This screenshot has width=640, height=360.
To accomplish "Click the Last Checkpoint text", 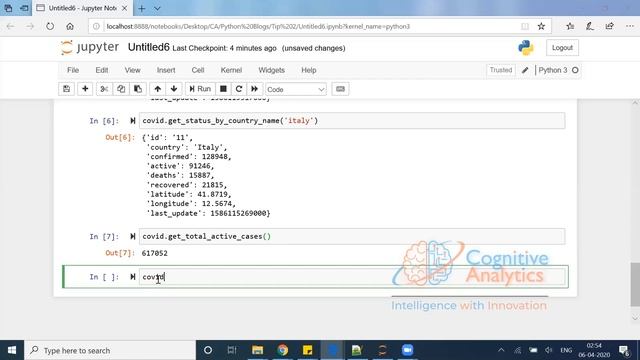I will coord(224,48).
